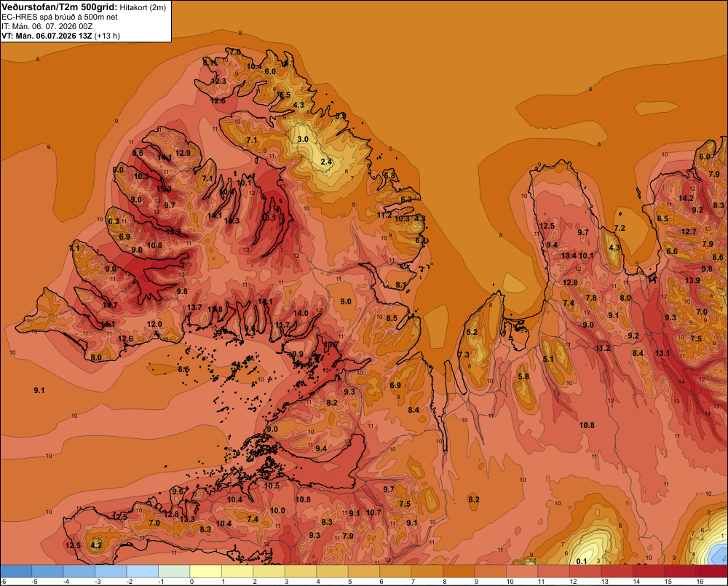This screenshot has width=728, height=586.
Task: Click the 8 degree orange legend swatch
Action: (459, 571)
